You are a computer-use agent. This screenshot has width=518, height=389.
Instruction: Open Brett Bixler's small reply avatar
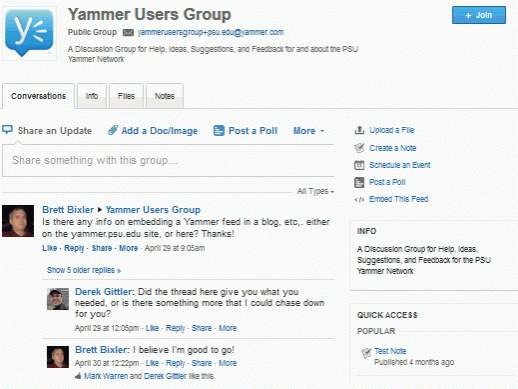coord(58,357)
